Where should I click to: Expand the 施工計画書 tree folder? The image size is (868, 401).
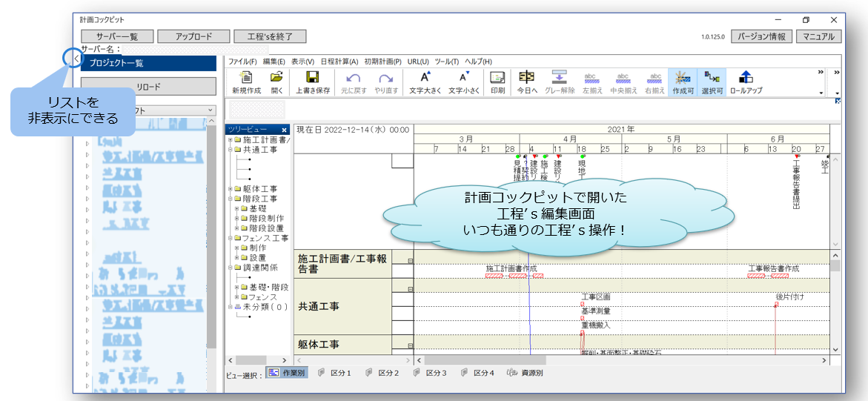pyautogui.click(x=231, y=139)
